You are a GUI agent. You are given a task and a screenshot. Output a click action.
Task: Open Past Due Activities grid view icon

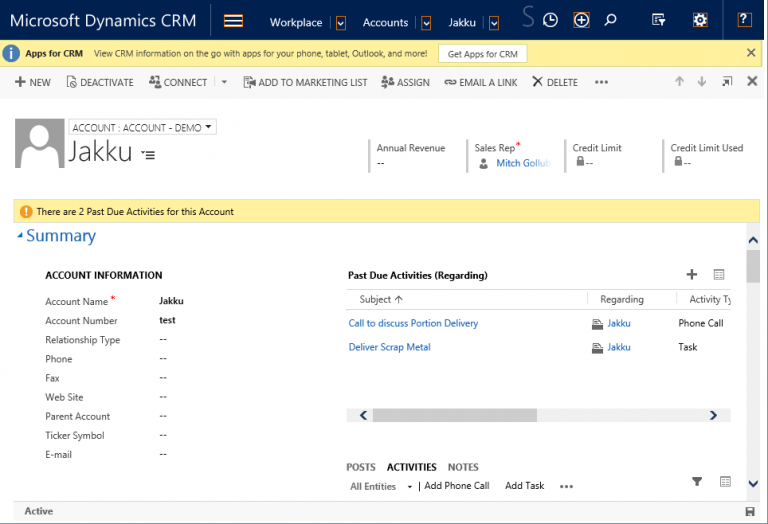(719, 274)
